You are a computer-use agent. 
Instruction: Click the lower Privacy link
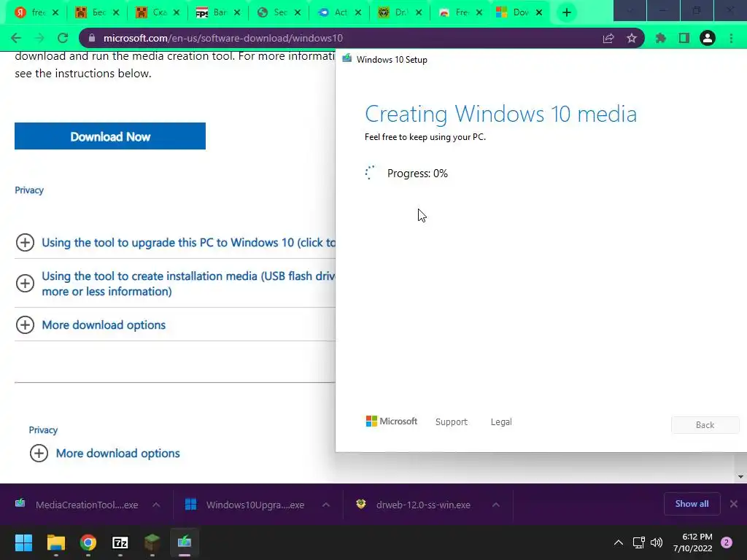click(43, 430)
